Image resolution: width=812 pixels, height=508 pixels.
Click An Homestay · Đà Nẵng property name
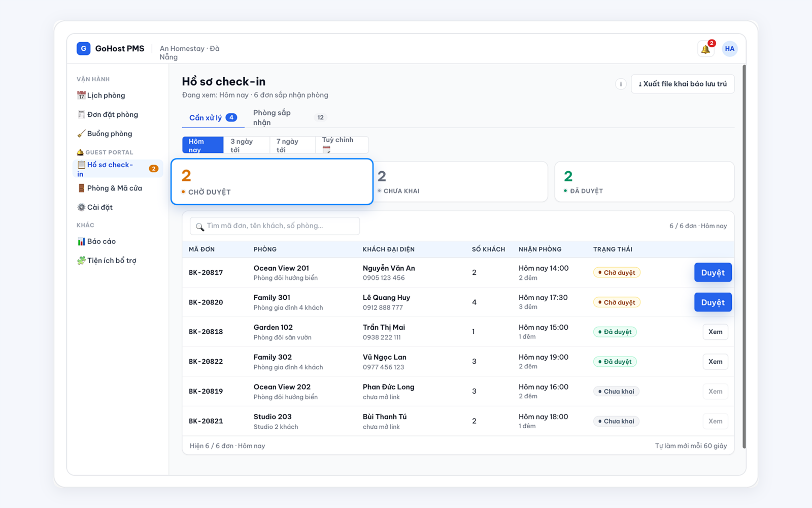(189, 53)
